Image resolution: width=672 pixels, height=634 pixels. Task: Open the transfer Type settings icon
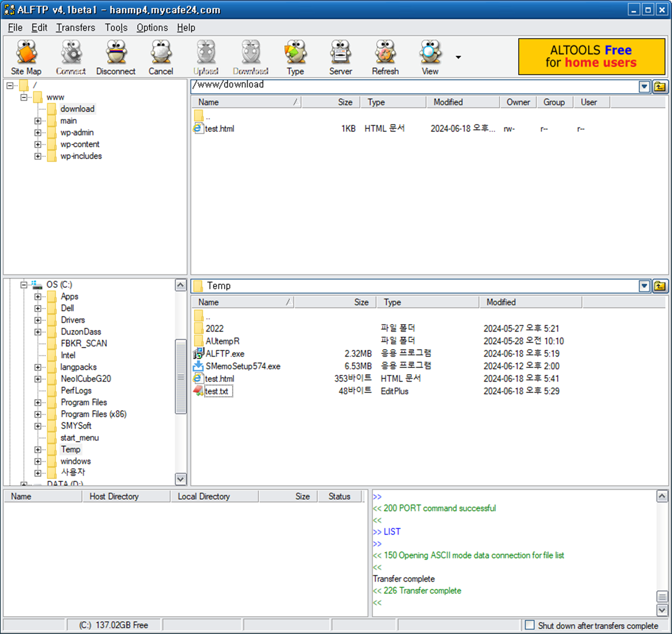[x=296, y=56]
